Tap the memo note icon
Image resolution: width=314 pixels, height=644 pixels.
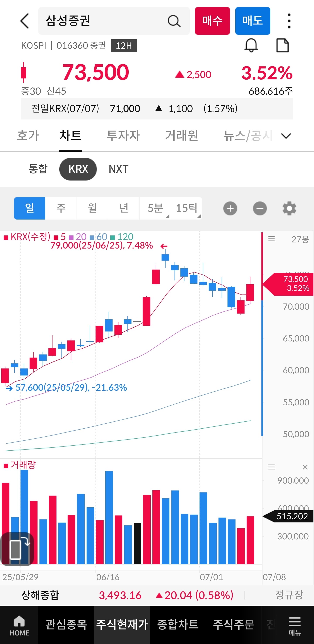[283, 46]
